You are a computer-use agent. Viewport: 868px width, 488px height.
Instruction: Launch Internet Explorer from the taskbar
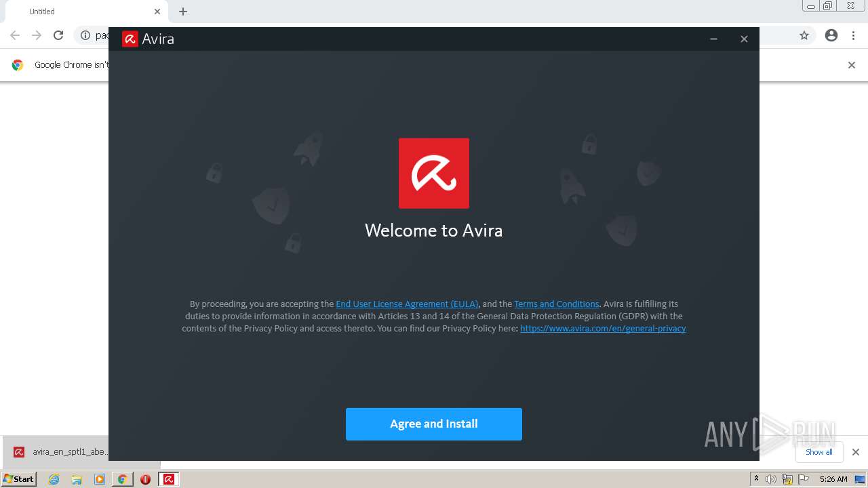click(x=54, y=479)
